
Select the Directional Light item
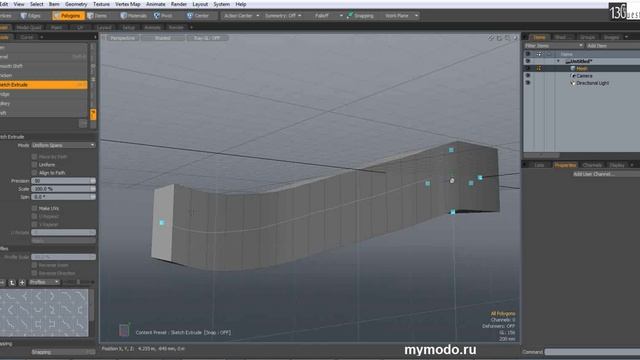592,83
